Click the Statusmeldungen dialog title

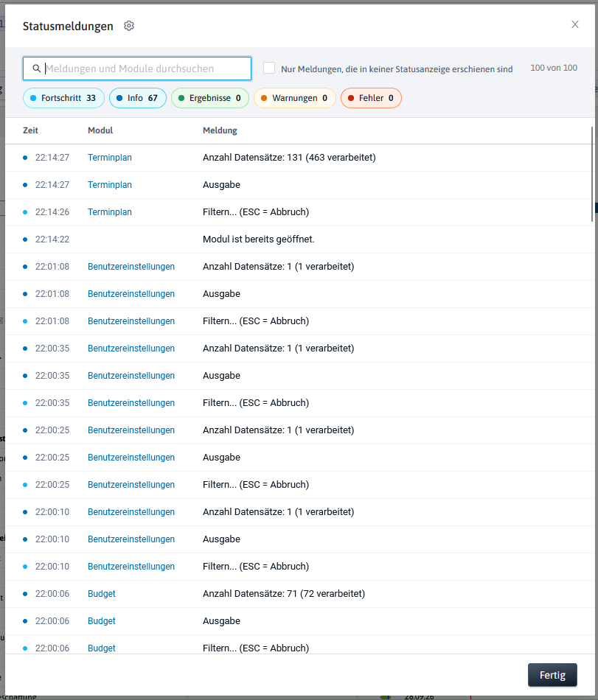click(68, 27)
